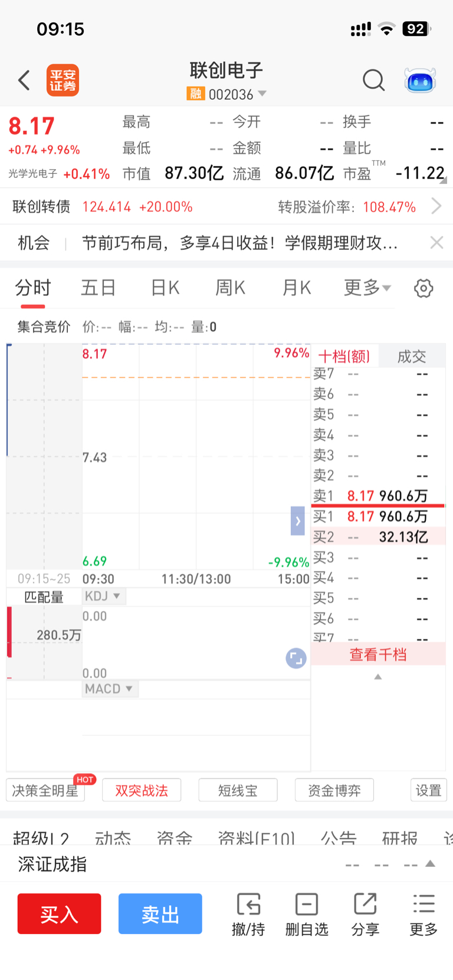Viewport: 453px width, 980px height.
Task: Close the 机会 promotion banner
Action: (x=436, y=242)
